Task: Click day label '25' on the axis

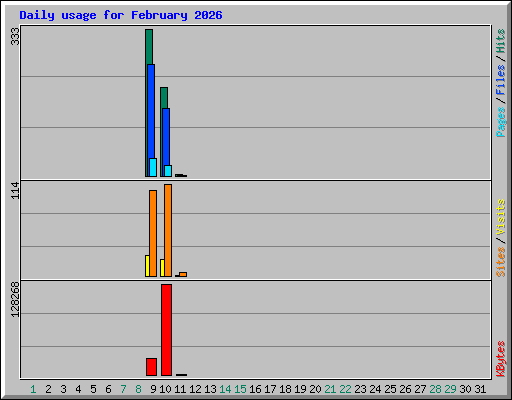Action: 390,389
